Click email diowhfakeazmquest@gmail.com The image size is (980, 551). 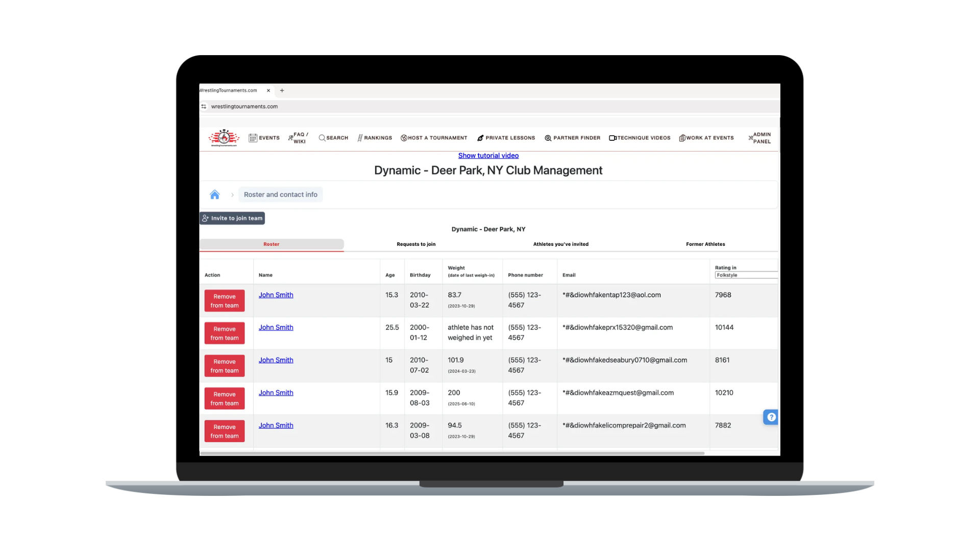point(618,393)
